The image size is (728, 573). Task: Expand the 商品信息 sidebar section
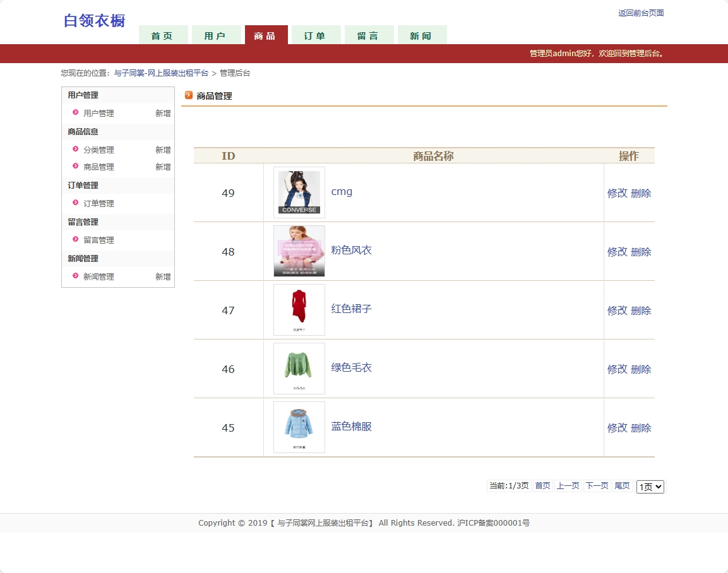[82, 131]
